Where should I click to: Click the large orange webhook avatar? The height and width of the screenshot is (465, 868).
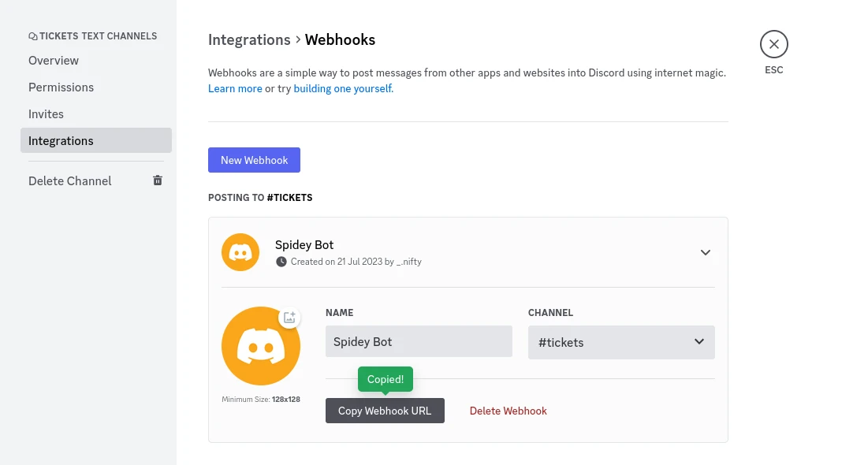[261, 346]
